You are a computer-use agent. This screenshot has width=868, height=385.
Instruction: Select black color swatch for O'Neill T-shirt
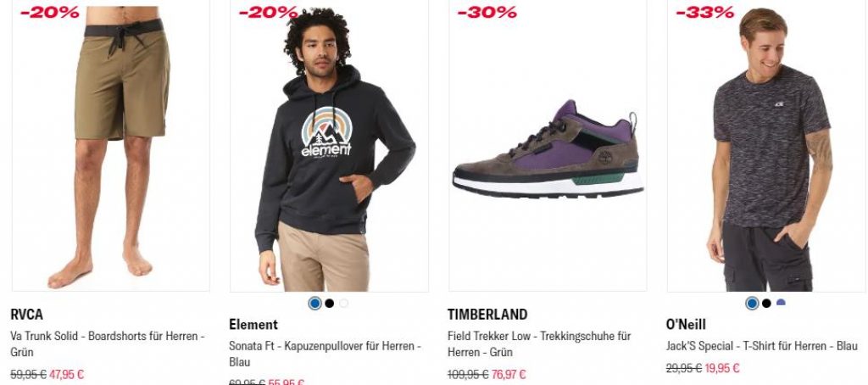pos(766,303)
